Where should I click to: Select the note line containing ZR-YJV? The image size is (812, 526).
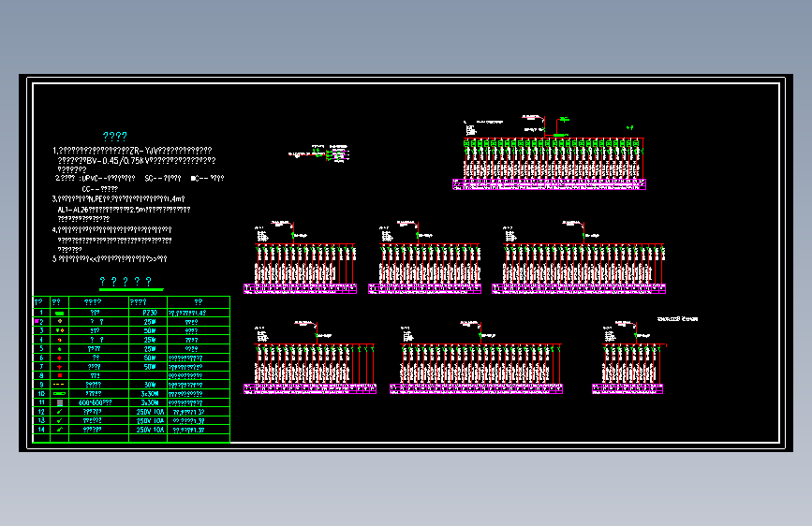(132, 151)
